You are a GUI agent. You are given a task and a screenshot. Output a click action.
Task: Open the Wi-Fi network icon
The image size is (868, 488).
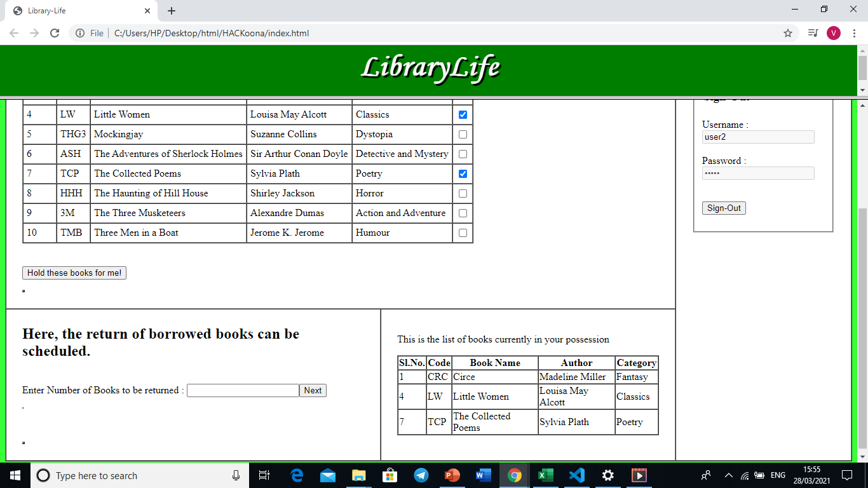[x=745, y=475]
